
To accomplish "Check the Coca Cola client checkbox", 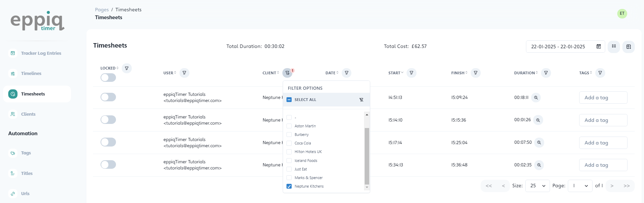I will pyautogui.click(x=289, y=143).
